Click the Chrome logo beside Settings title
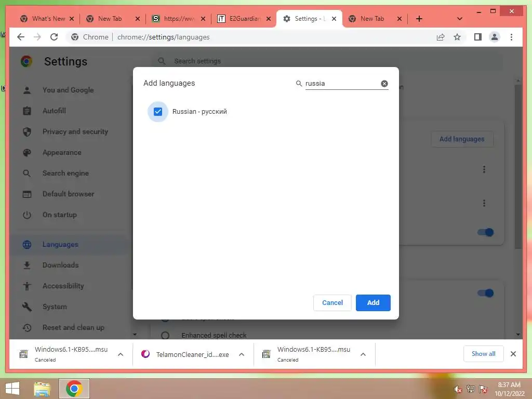Screen dimensions: 532x399 pyautogui.click(x=26, y=61)
